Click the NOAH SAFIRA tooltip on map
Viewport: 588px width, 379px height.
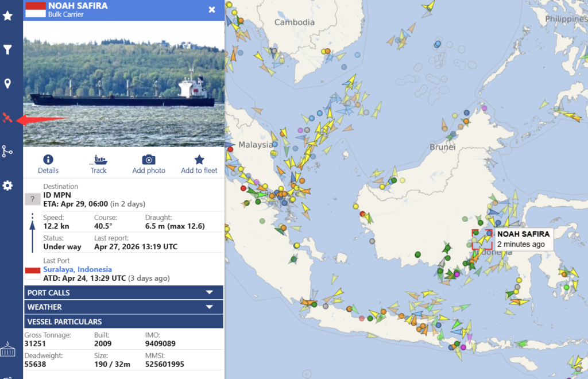(523, 239)
